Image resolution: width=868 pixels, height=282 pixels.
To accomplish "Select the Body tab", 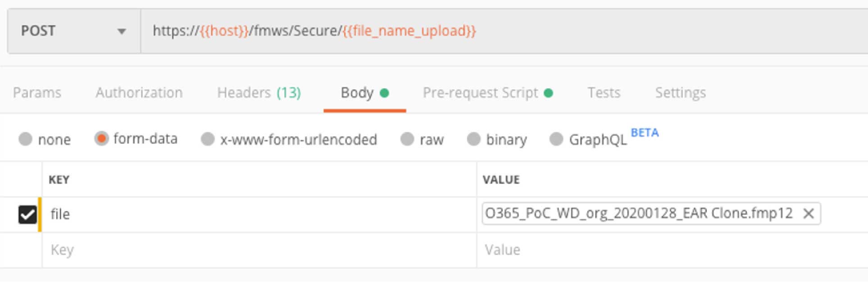I will pos(364,93).
